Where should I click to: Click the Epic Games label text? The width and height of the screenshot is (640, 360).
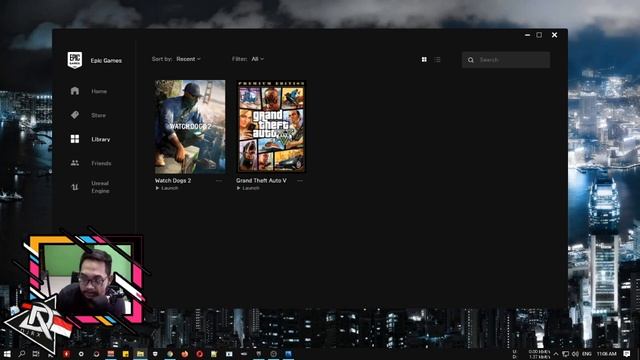[106, 60]
